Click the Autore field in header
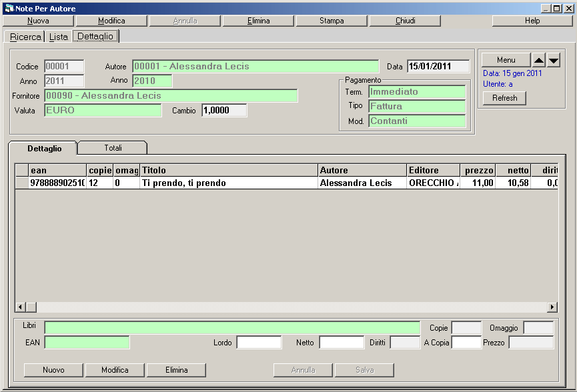This screenshot has width=577, height=392. point(255,66)
